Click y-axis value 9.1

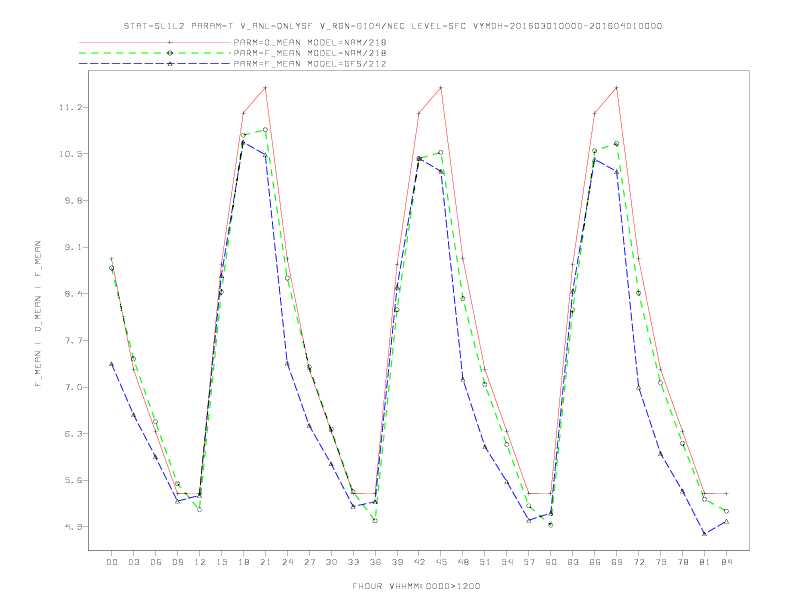(x=72, y=247)
